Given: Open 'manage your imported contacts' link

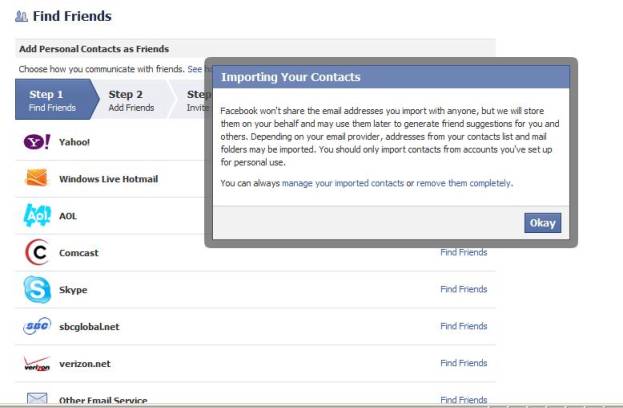Looking at the screenshot, I should (x=342, y=183).
